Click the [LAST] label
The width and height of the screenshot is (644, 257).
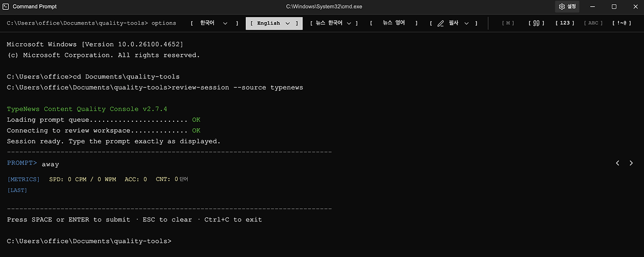pos(17,190)
